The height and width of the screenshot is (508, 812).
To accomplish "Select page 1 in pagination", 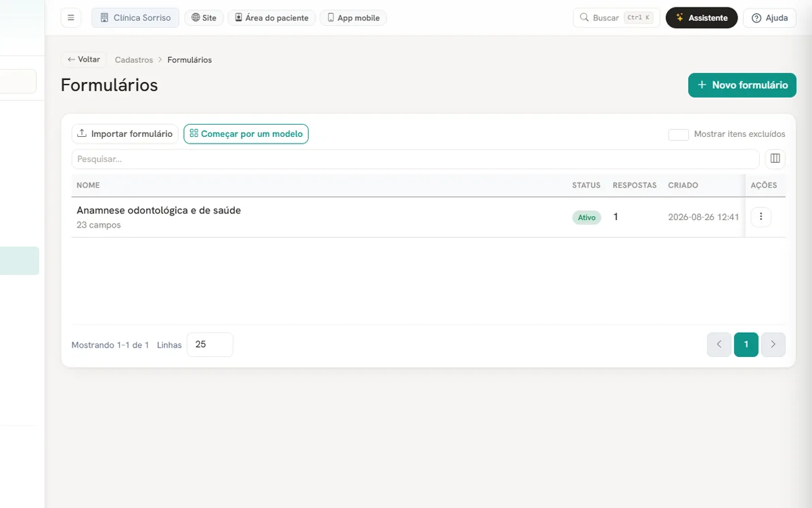I will coord(746,345).
